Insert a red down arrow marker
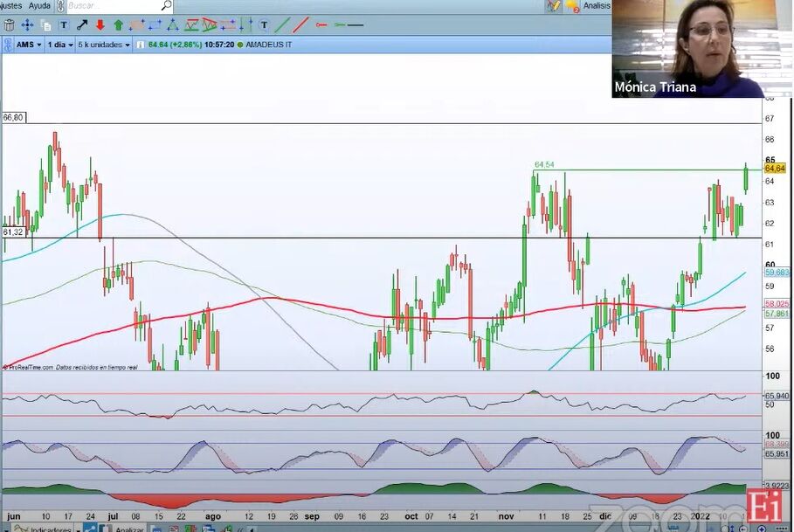Image resolution: width=794 pixels, height=532 pixels. click(x=100, y=25)
